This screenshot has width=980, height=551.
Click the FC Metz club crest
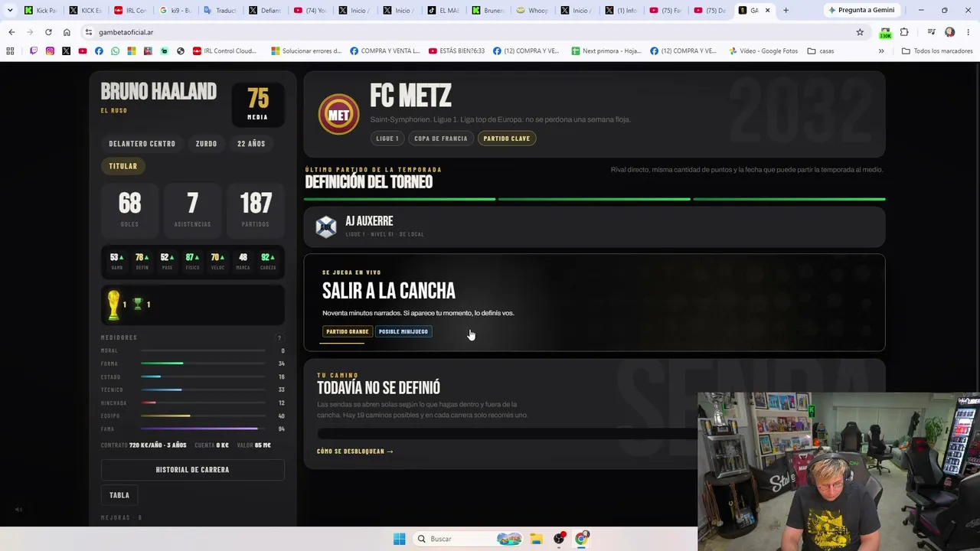pyautogui.click(x=338, y=115)
